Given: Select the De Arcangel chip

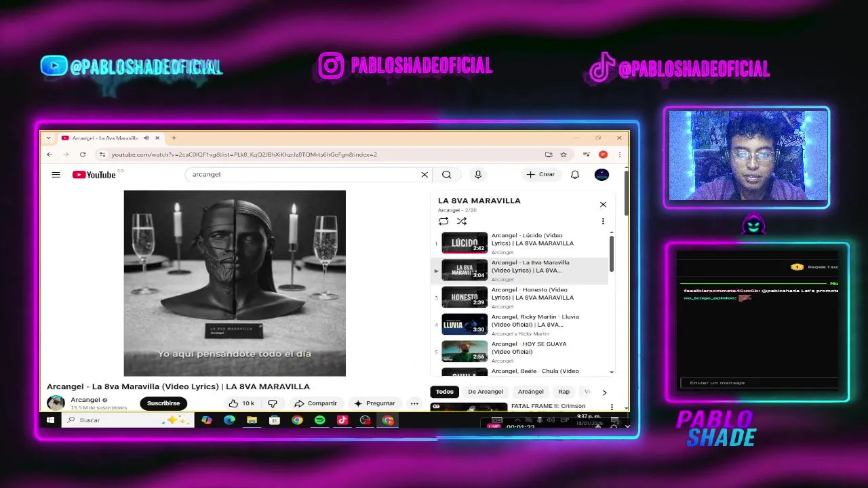Looking at the screenshot, I should [x=486, y=392].
